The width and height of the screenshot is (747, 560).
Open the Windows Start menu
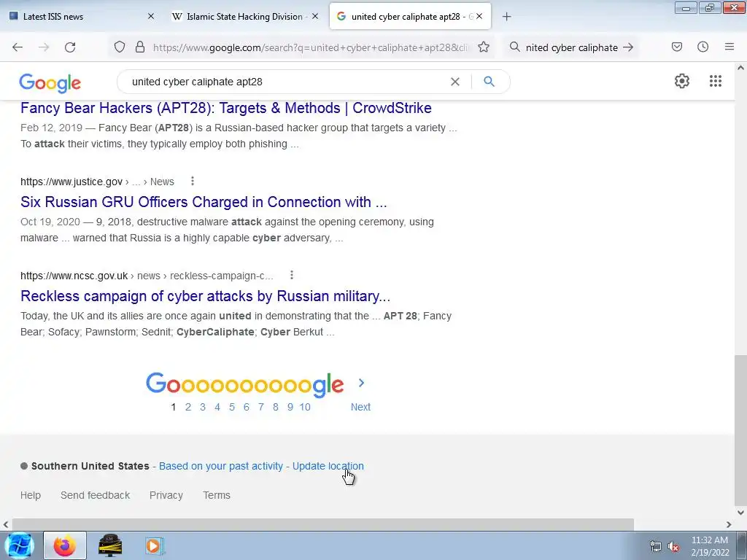pyautogui.click(x=20, y=545)
